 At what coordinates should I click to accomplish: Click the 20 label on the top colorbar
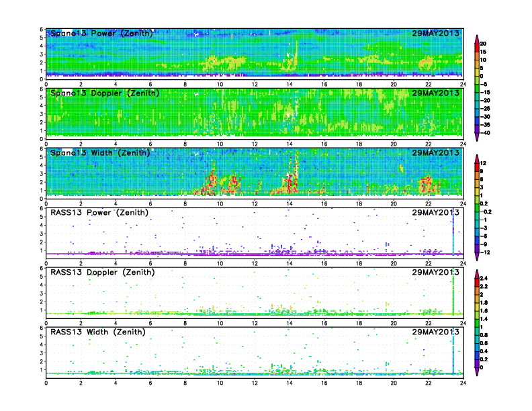pos(483,44)
